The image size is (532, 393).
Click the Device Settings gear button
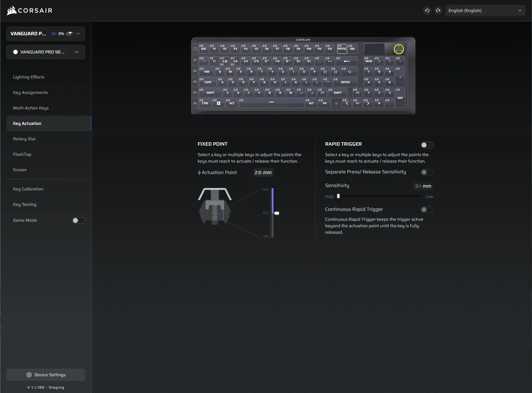(46, 375)
